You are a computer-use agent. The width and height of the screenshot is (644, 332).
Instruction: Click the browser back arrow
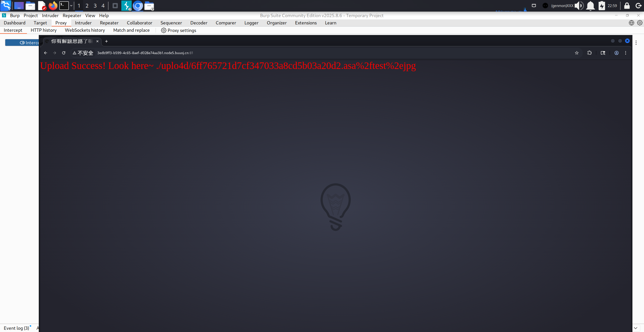(46, 53)
